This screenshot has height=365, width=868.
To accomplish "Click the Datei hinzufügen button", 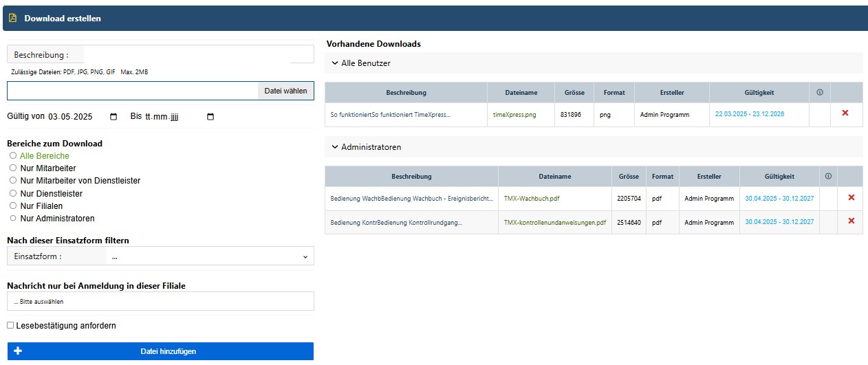I will tap(160, 351).
